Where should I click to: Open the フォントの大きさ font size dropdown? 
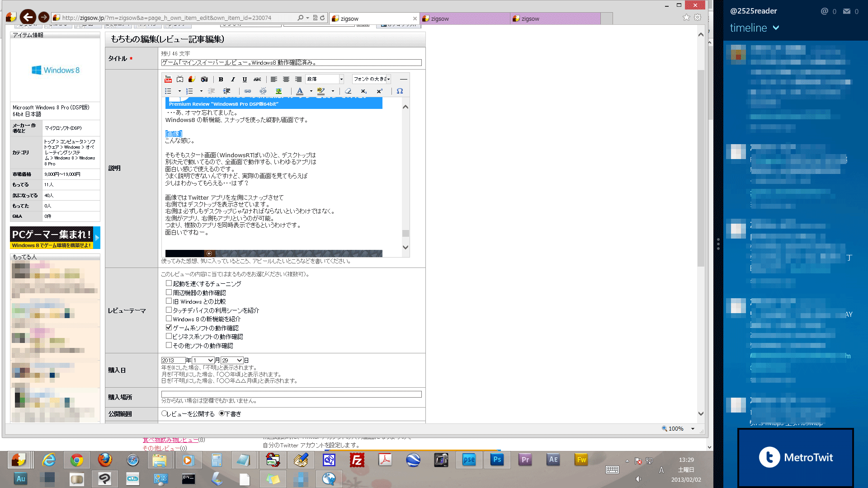point(372,79)
